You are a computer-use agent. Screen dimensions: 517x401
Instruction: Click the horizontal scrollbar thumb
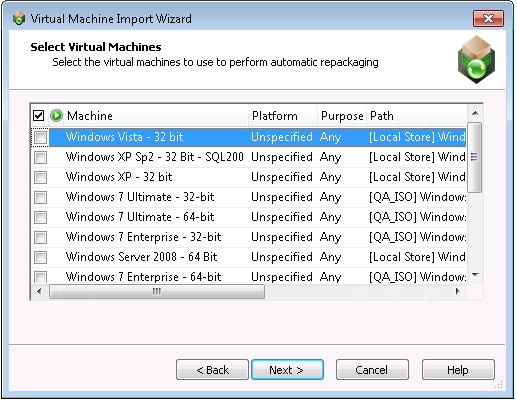coord(157,292)
